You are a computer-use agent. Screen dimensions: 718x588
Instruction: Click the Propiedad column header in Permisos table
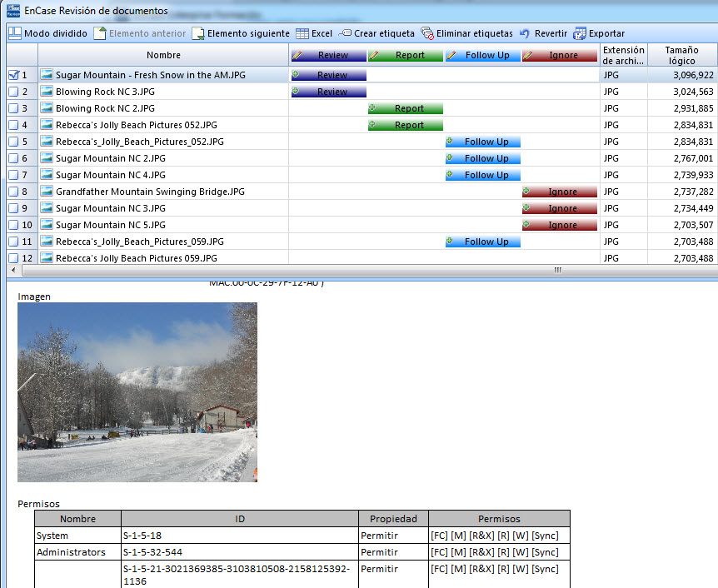393,519
